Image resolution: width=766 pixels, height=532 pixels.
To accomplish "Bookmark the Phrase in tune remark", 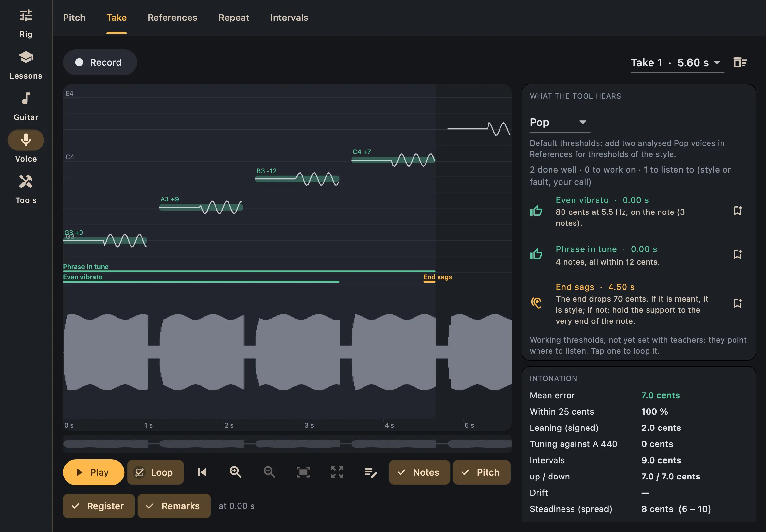I will 738,254.
